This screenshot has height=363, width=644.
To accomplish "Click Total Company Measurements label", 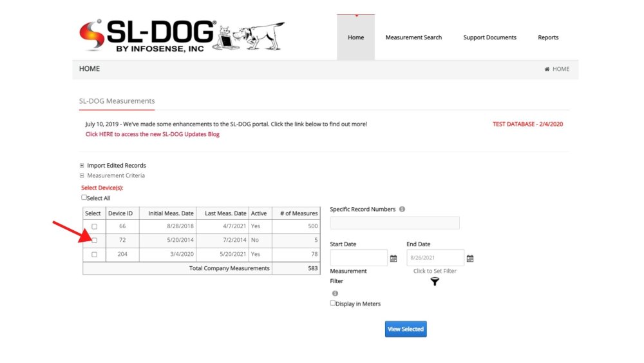I will tap(229, 268).
